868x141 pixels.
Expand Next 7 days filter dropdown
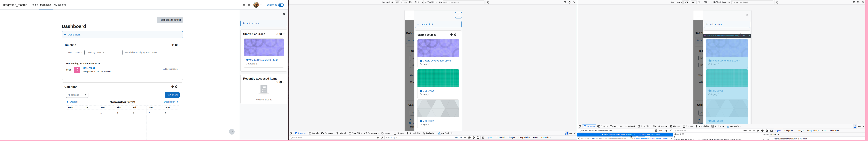pyautogui.click(x=75, y=53)
